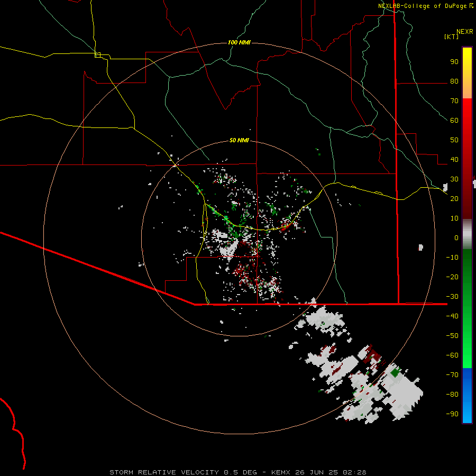Click the -10 value on the velocity scale
The image size is (476, 476).
[x=452, y=258]
